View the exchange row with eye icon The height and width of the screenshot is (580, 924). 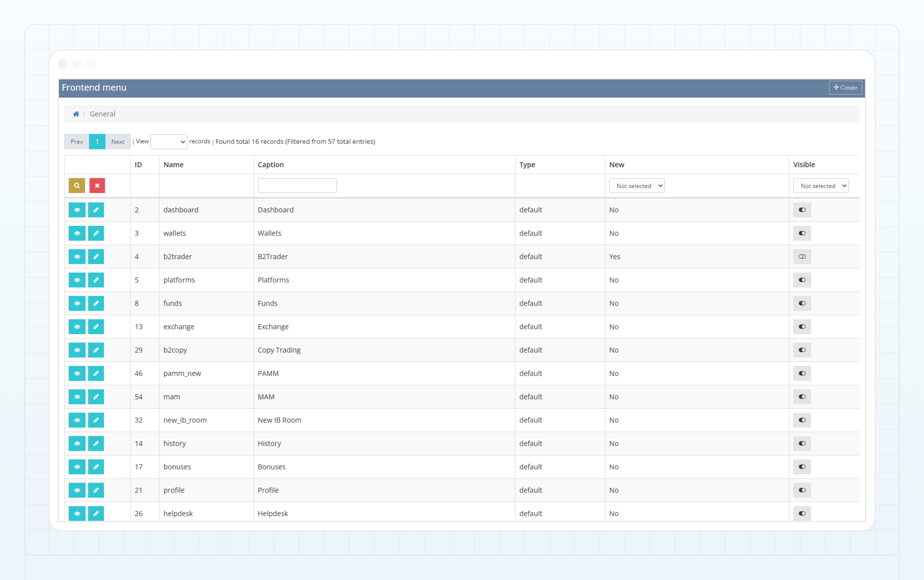coord(77,327)
